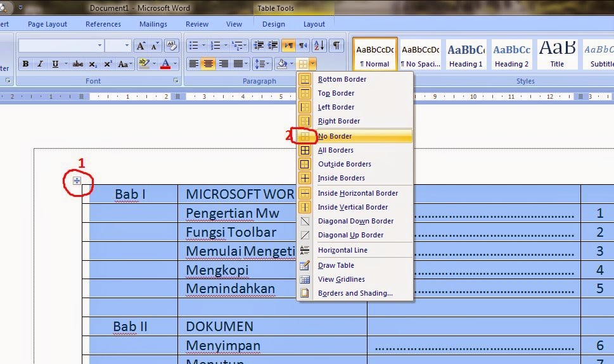The image size is (614, 364).
Task: Toggle Subscript formatting
Action: point(93,64)
